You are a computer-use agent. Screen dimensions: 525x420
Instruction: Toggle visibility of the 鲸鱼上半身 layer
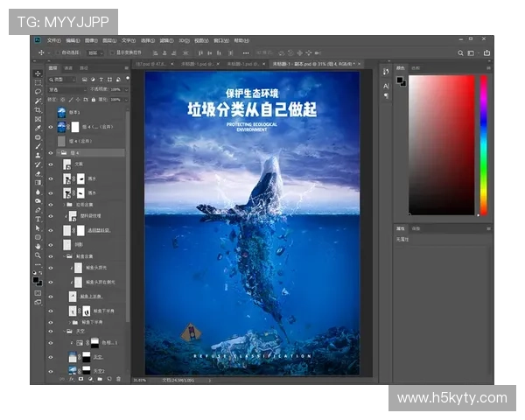[x=51, y=297]
